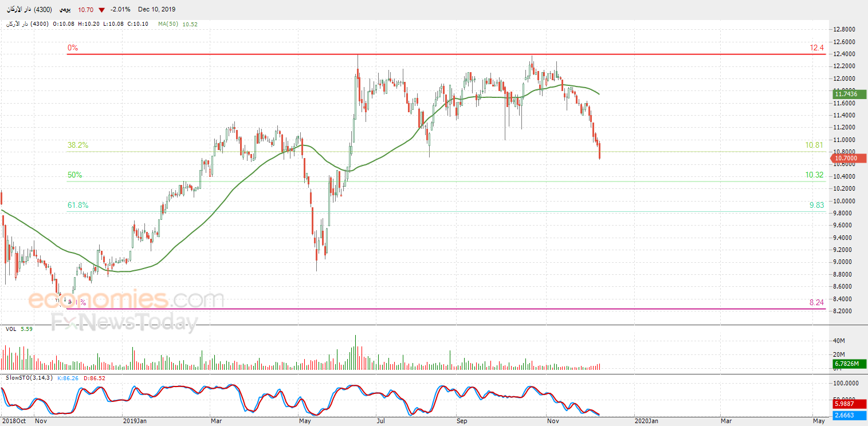Click the D:86.52 stochastic value
Screen dimensions: 868x426
[95, 378]
